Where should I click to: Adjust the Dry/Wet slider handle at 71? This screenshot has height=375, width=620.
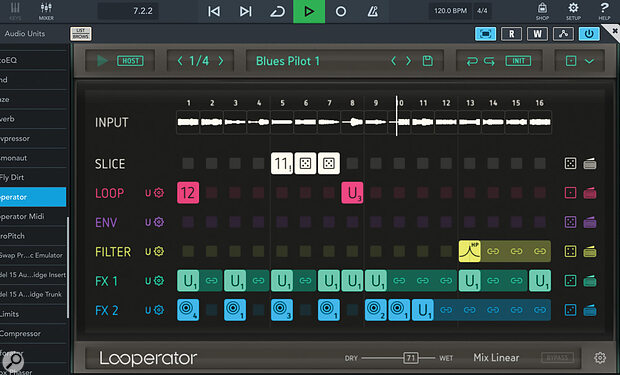[x=411, y=358]
